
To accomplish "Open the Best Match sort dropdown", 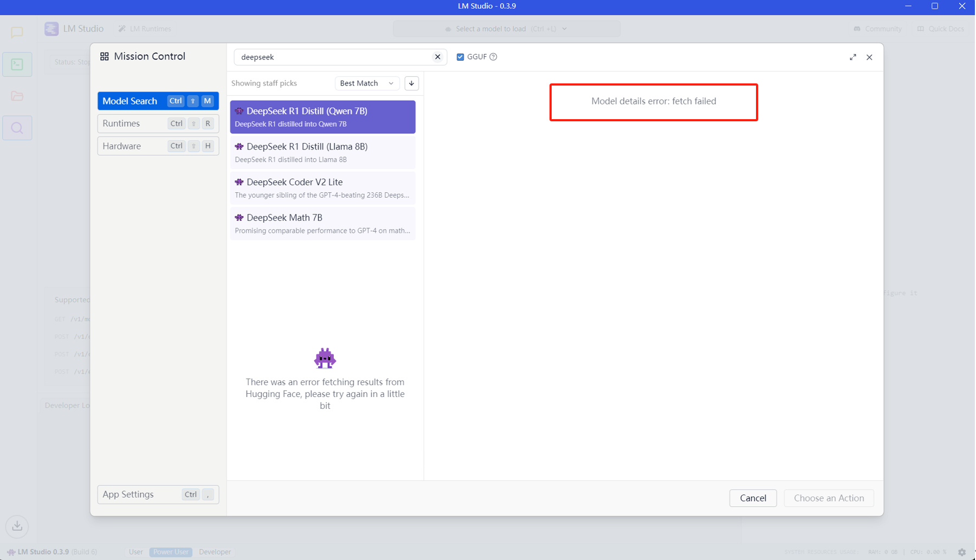I will [x=367, y=83].
